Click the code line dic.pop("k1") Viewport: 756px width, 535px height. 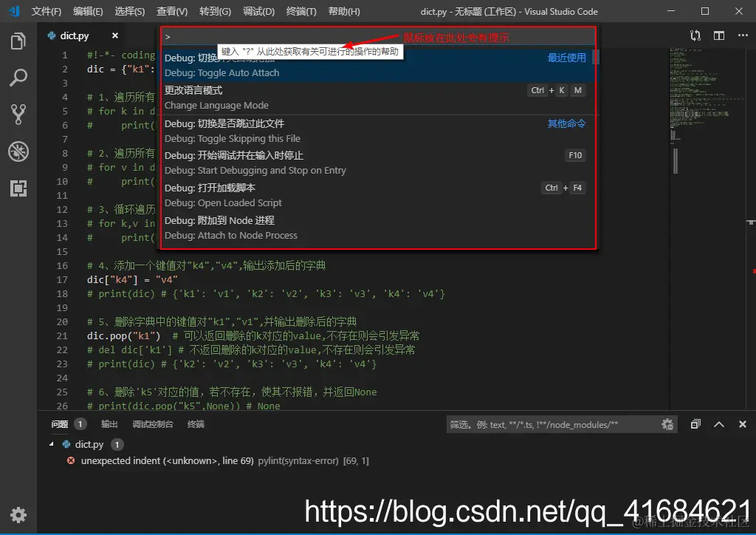pyautogui.click(x=123, y=335)
